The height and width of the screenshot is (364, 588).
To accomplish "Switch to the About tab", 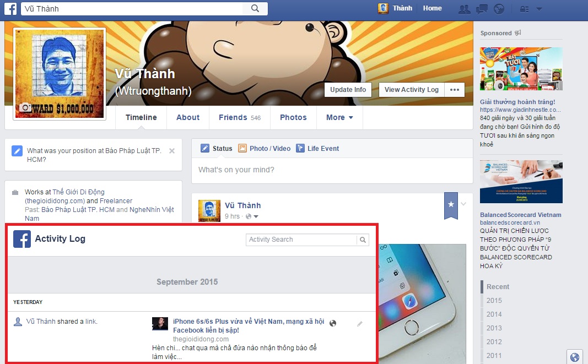I will click(x=188, y=117).
